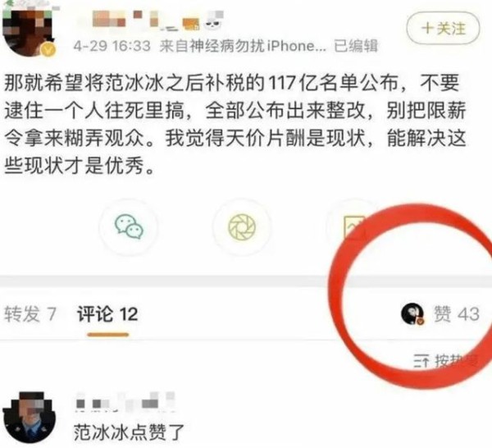
Task: Select the 评论 12 tab
Action: [x=107, y=314]
